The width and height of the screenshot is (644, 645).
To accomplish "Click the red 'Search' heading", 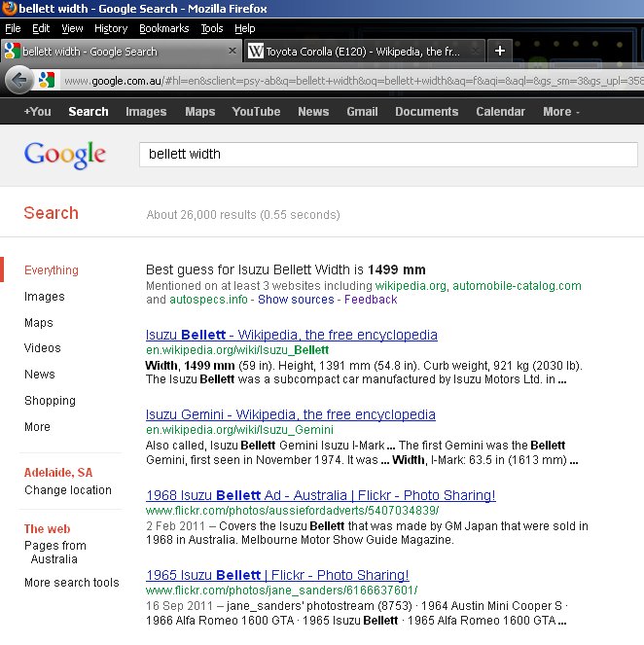I will click(51, 213).
